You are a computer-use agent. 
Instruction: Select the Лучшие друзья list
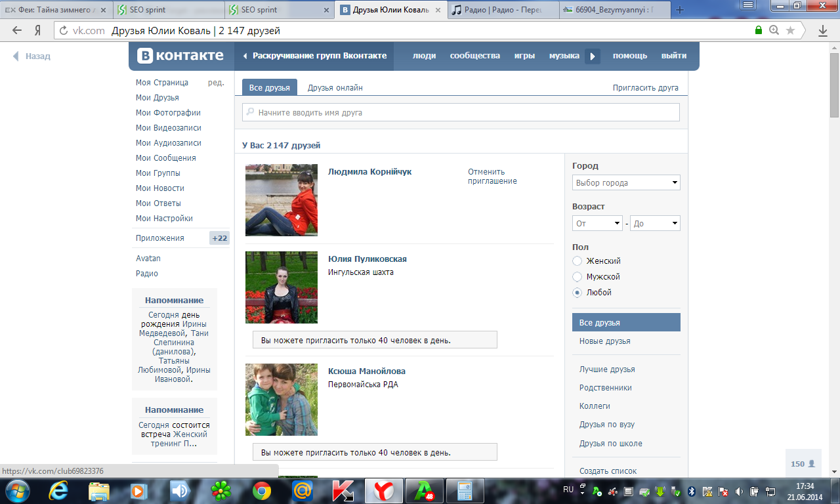click(607, 369)
